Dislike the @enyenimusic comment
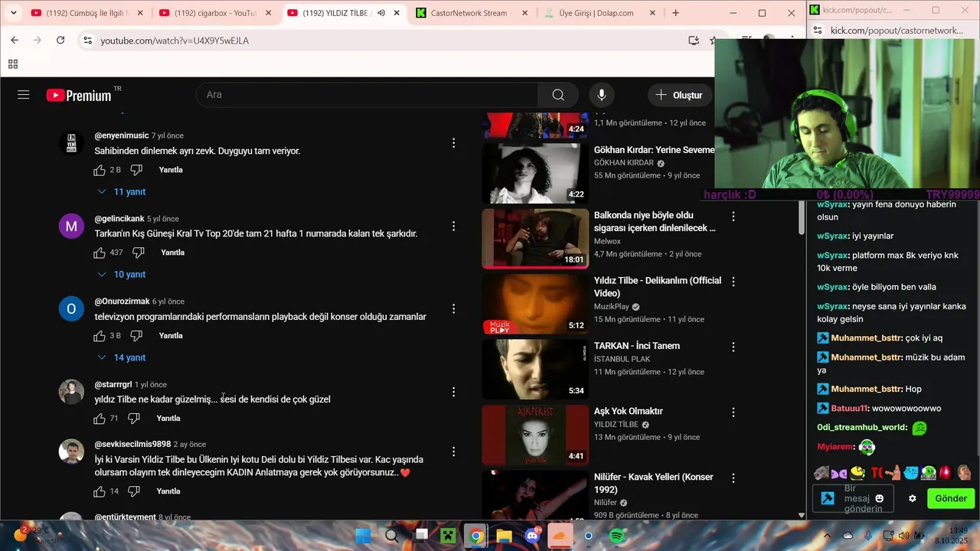The width and height of the screenshot is (980, 551). 136,170
